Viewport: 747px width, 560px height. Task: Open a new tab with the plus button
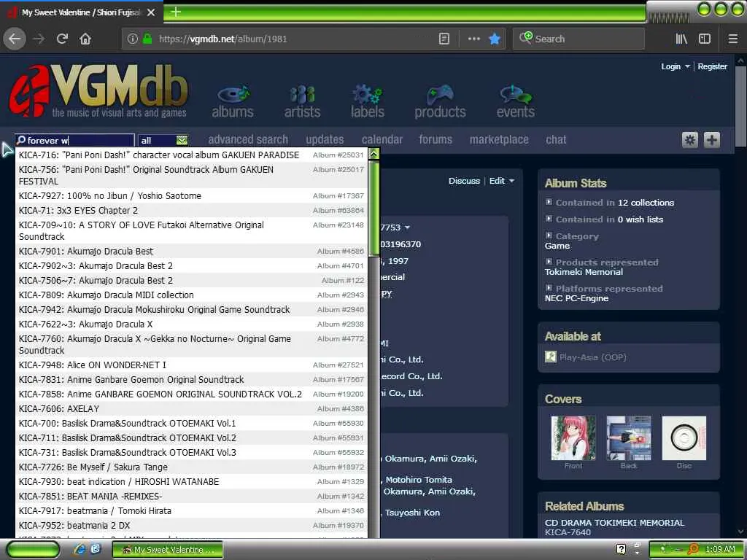click(175, 12)
